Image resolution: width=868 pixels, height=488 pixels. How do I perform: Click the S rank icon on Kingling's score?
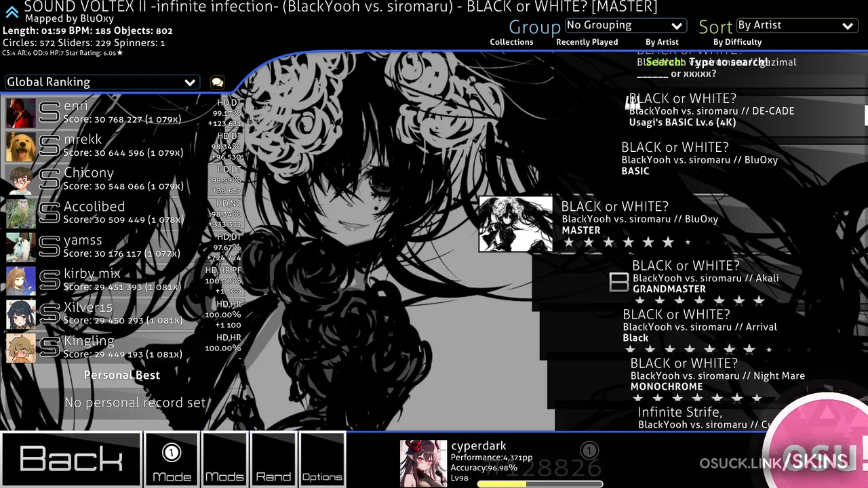[x=50, y=347]
